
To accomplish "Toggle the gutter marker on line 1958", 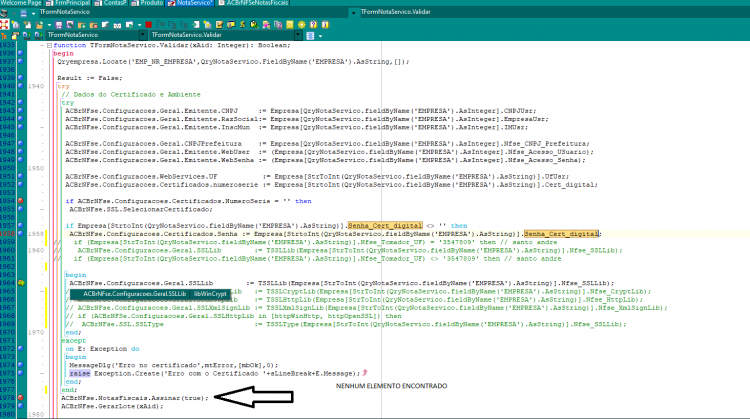I will click(21, 233).
